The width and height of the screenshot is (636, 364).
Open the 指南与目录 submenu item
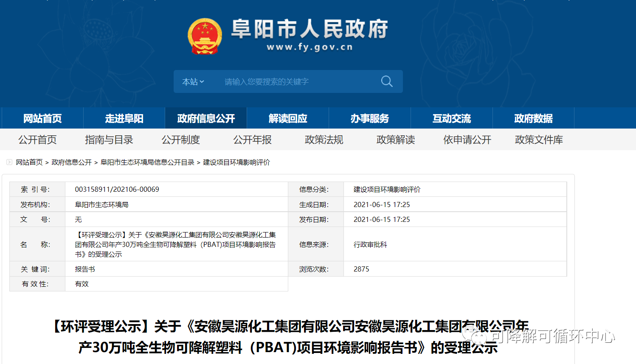coord(109,140)
